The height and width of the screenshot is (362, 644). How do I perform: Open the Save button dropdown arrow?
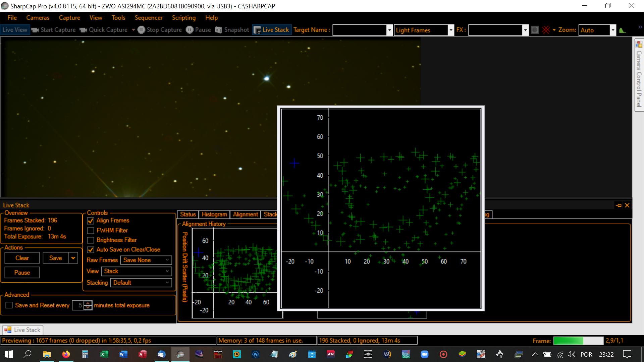[73, 258]
